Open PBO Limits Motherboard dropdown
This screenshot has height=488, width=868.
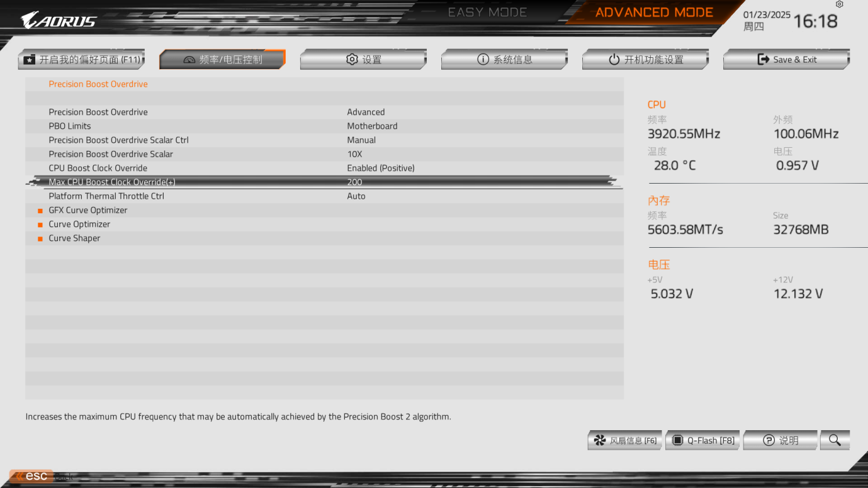372,126
